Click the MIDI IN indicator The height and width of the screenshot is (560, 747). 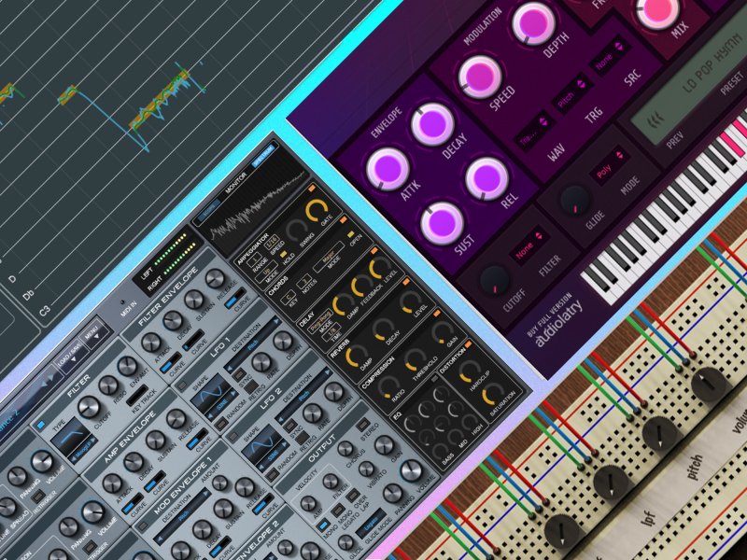click(x=123, y=301)
